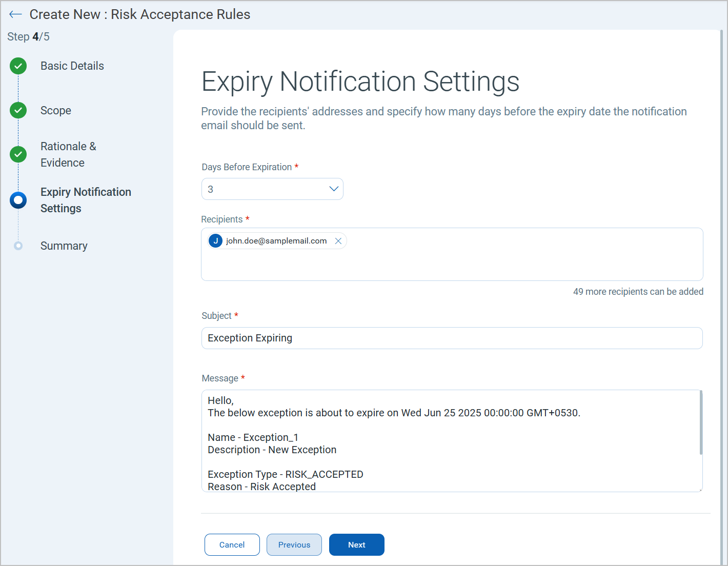This screenshot has width=728, height=566.
Task: Click the active step indicator for Expiry Notification Settings
Action: click(x=18, y=200)
